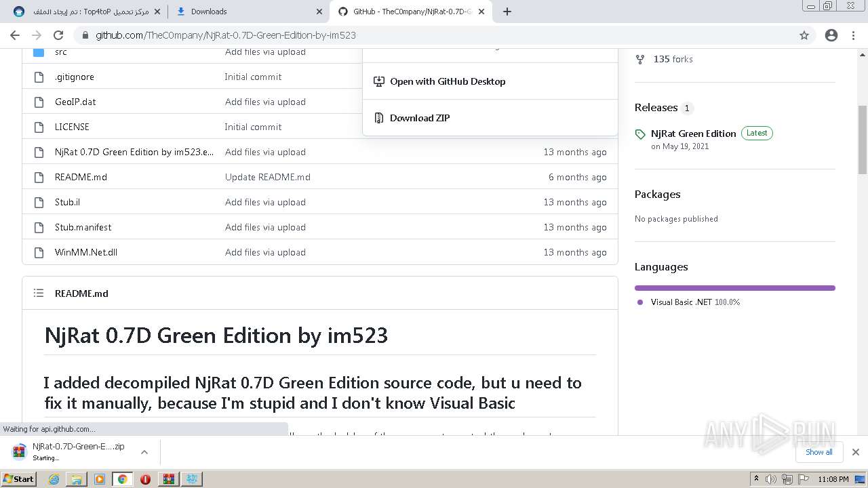Open the .gitignore file
Screen dimensions: 868x488
coord(75,77)
